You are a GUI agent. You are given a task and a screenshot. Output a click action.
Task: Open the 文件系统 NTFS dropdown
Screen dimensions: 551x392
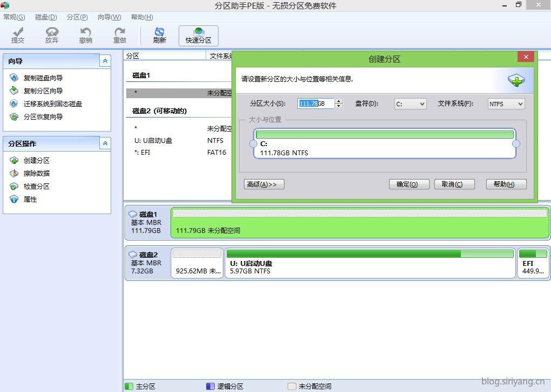tap(506, 104)
